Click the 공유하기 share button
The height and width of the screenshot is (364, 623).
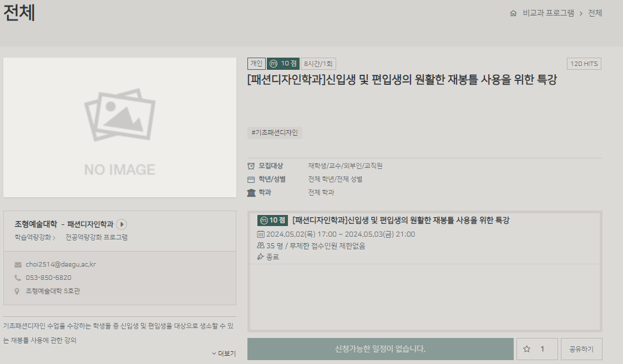point(581,349)
